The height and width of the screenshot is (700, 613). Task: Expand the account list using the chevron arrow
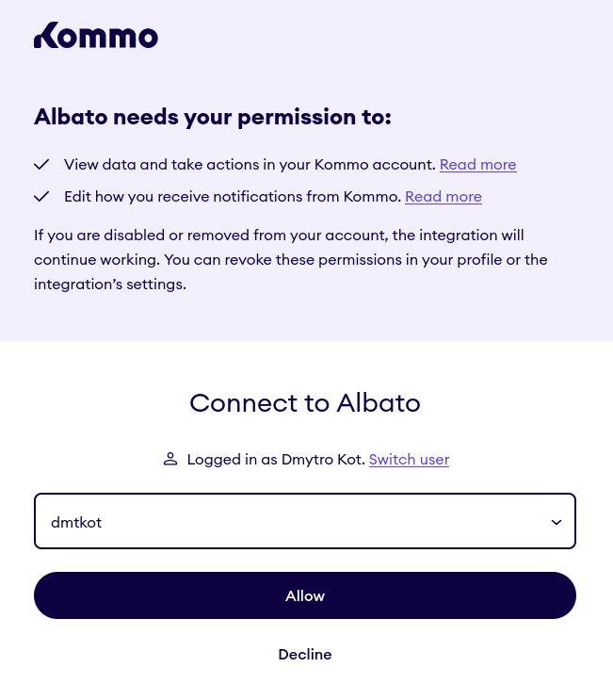click(557, 522)
